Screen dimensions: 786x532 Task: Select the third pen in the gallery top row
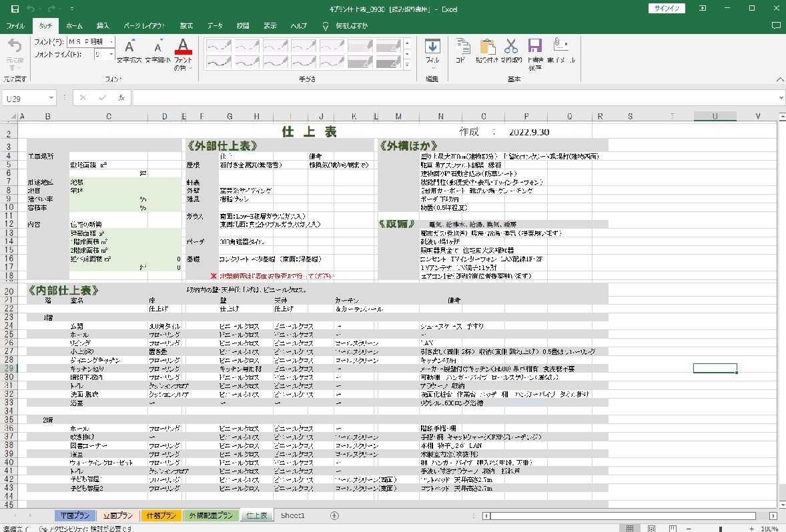click(275, 47)
